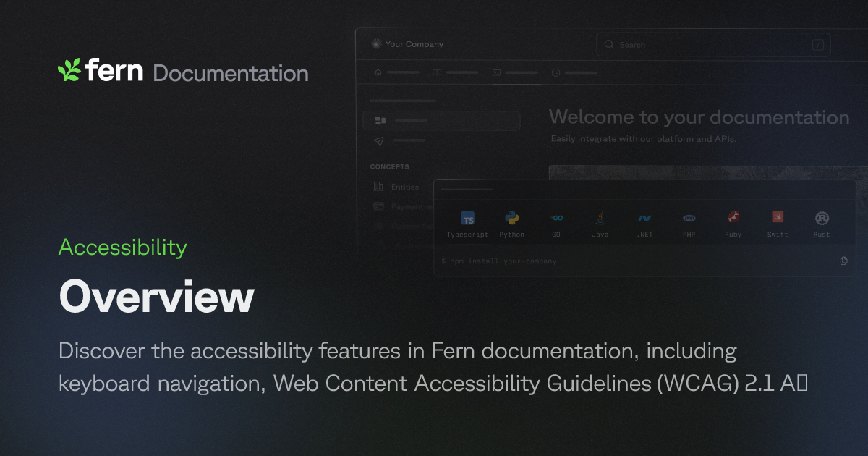Click the paper plane sidebar icon
868x456 pixels.
pos(379,140)
